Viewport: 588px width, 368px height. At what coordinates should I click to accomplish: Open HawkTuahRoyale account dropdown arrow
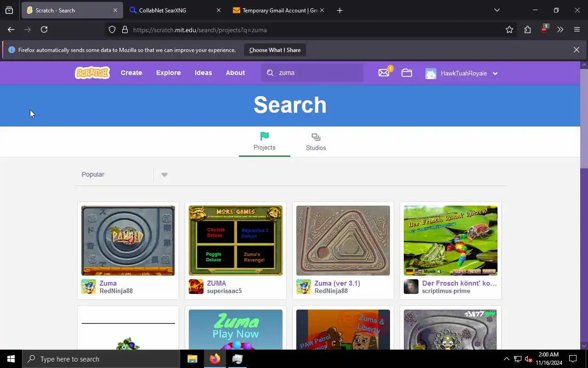(495, 74)
